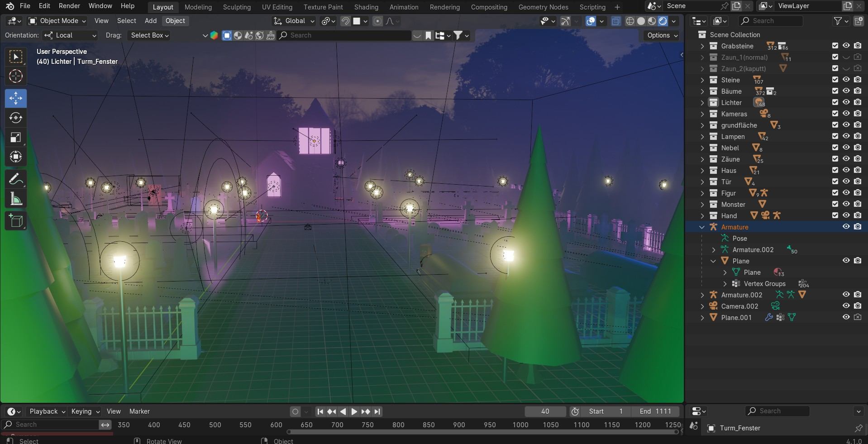Image resolution: width=868 pixels, height=444 pixels.
Task: Jump to the timeline start frame
Action: click(320, 411)
